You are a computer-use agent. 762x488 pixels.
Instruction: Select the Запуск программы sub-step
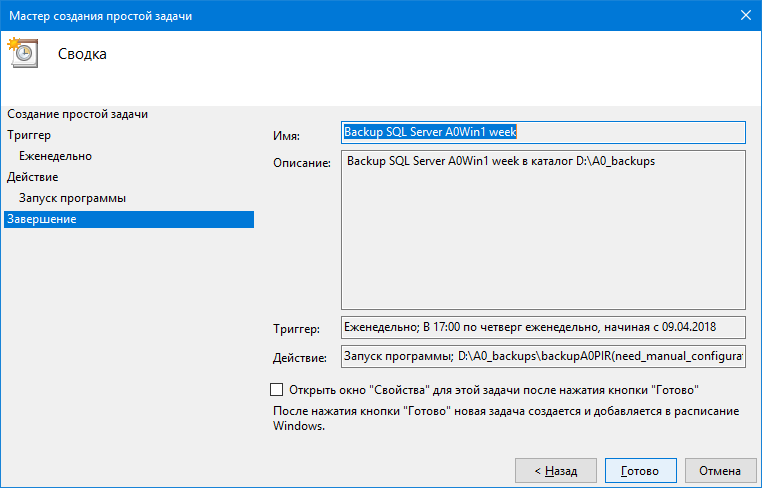pos(72,198)
